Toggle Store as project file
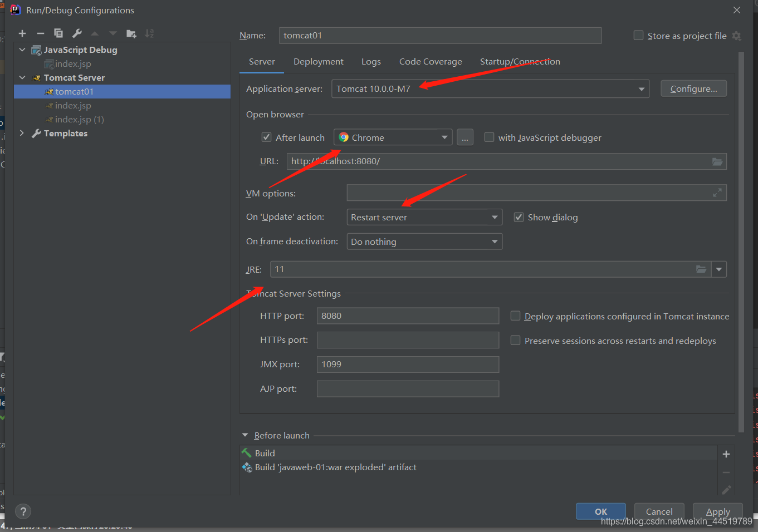Screen dimensions: 758x532 point(639,36)
